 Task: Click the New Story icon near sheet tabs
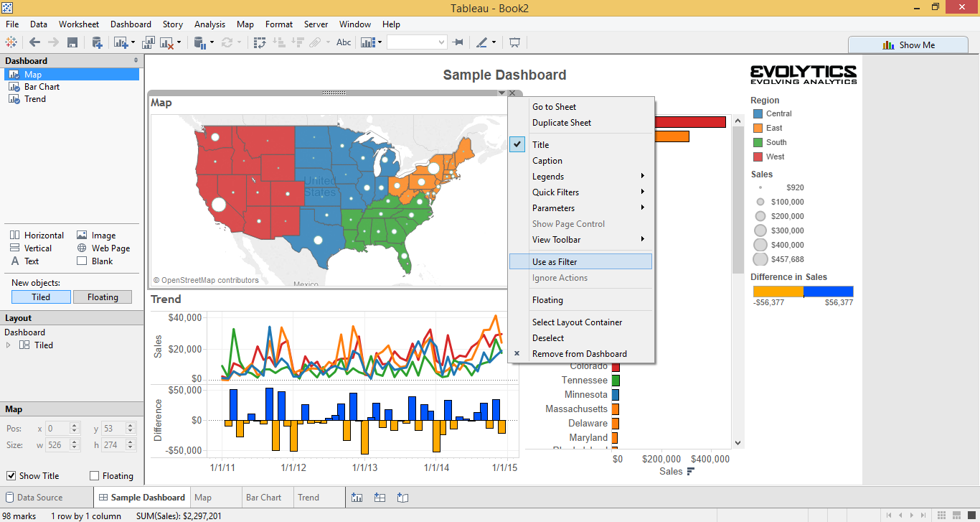pos(402,497)
